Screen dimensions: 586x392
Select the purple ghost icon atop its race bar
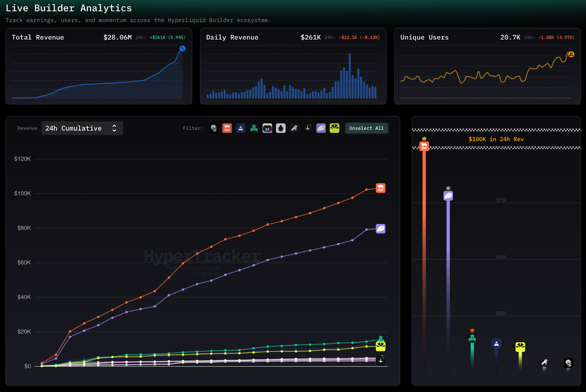pos(448,196)
